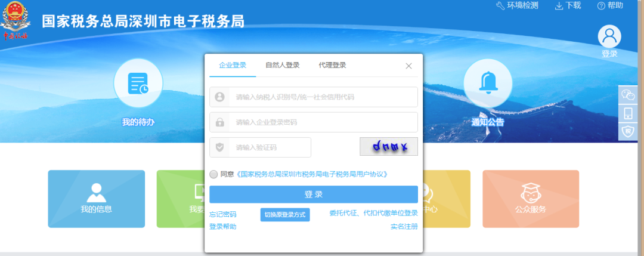
Task: Open the 公众服务 tile
Action: coord(531,199)
